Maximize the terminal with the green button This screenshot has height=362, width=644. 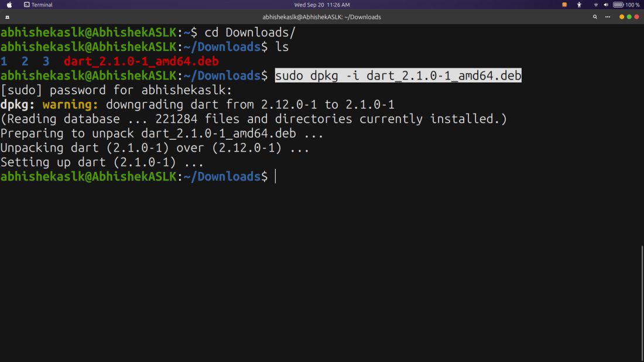click(629, 17)
